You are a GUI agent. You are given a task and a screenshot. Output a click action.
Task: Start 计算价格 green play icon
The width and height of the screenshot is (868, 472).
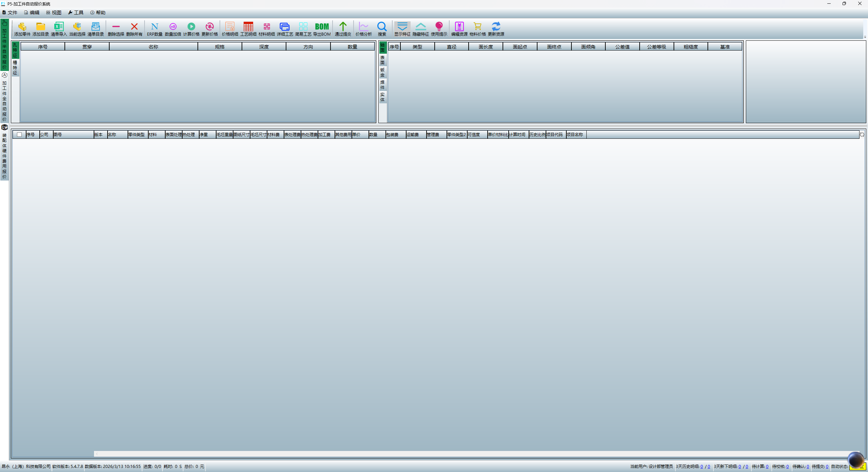point(191,29)
